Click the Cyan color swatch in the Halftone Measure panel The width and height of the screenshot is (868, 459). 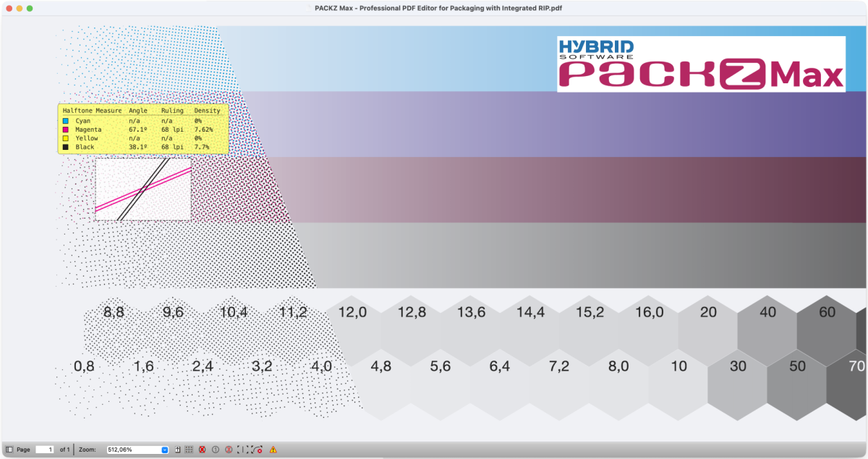click(66, 121)
